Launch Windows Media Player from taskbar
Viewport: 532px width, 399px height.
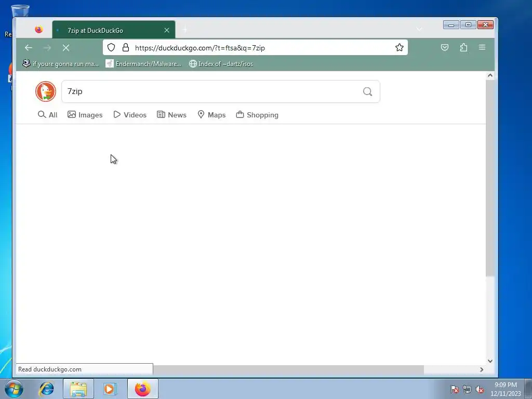click(x=110, y=389)
